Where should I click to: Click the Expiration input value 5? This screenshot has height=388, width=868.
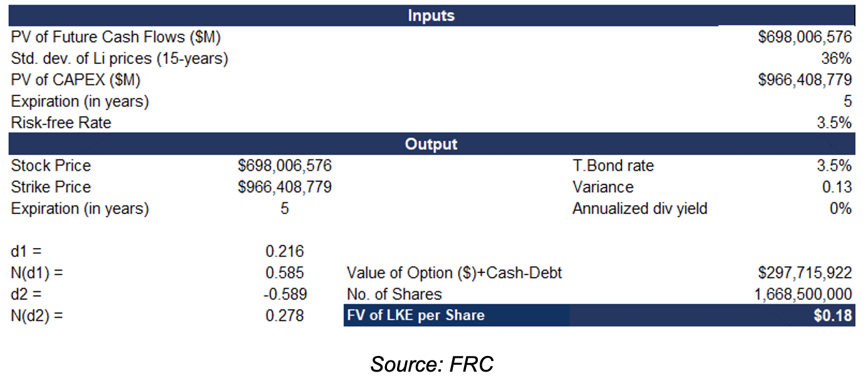(847, 101)
